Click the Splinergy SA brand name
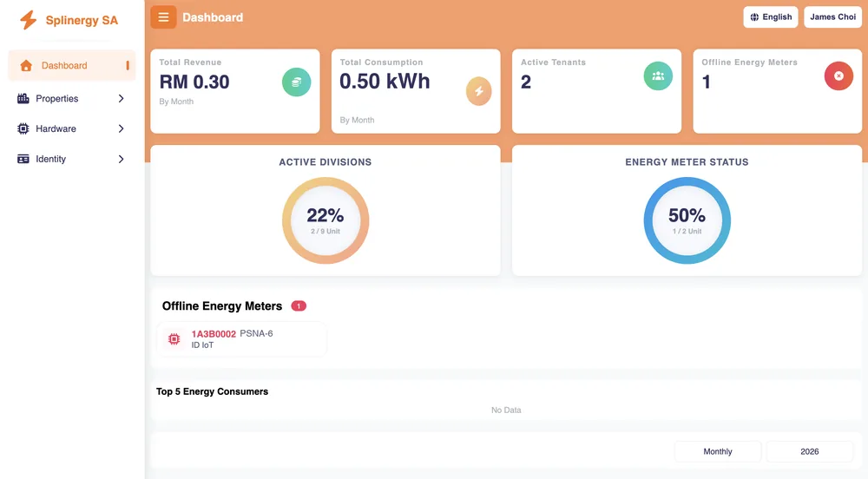The height and width of the screenshot is (479, 868). pos(82,21)
